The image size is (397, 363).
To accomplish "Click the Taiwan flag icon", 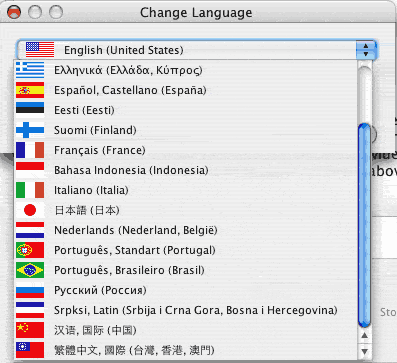I will [30, 350].
